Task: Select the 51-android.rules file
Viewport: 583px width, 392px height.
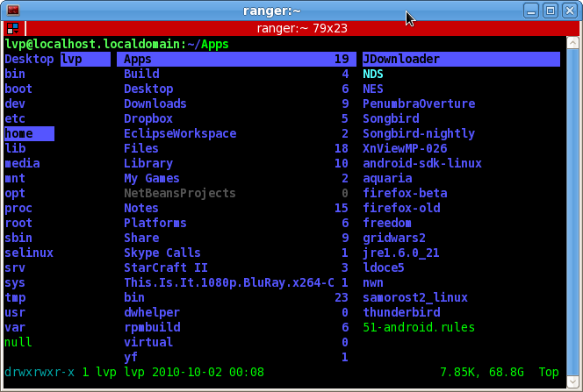Action: (418, 327)
